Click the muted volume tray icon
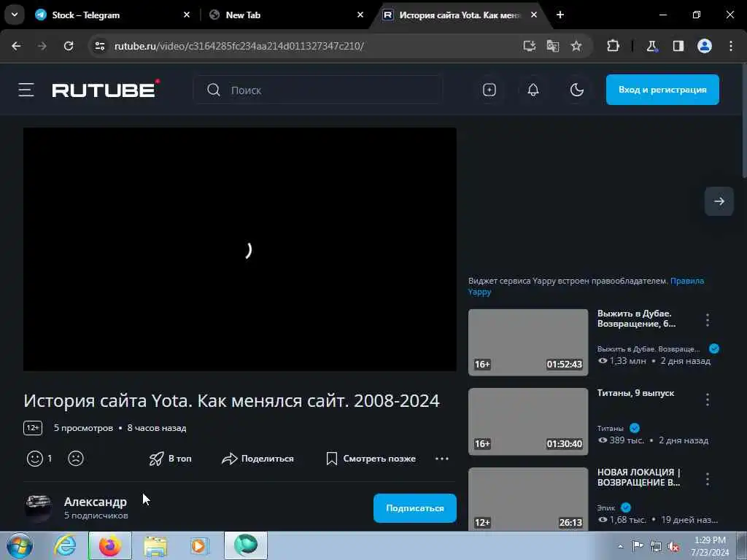This screenshot has height=560, width=747. pos(673,546)
